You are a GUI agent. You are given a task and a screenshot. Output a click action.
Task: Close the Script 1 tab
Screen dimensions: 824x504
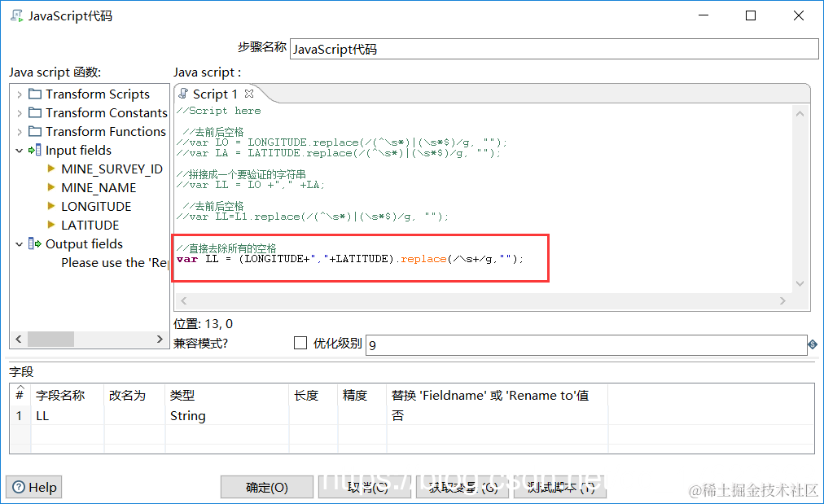(249, 94)
